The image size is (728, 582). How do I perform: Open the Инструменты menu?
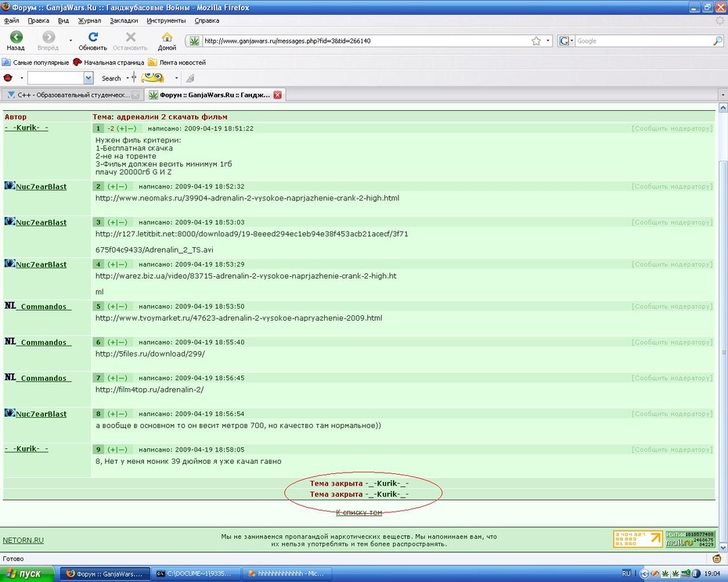166,20
